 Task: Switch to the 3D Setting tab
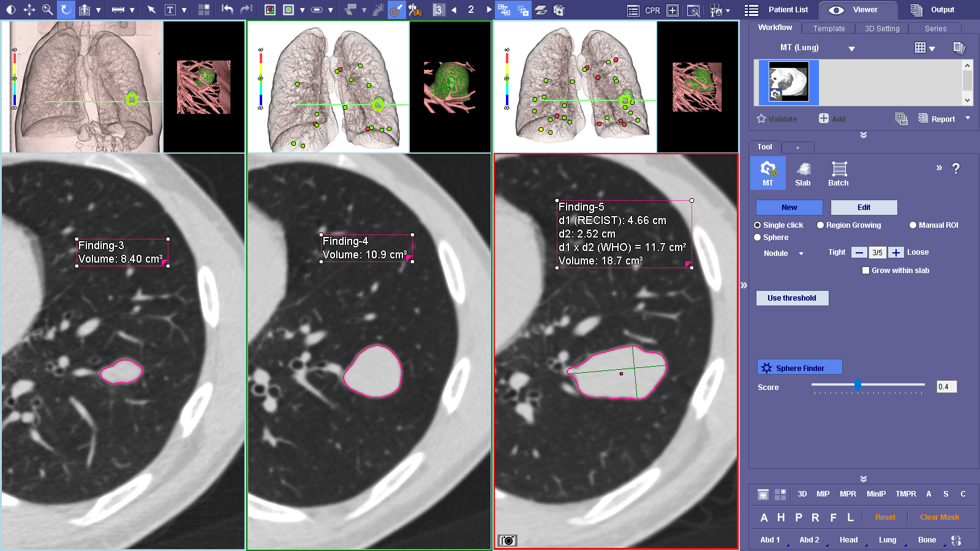(881, 29)
